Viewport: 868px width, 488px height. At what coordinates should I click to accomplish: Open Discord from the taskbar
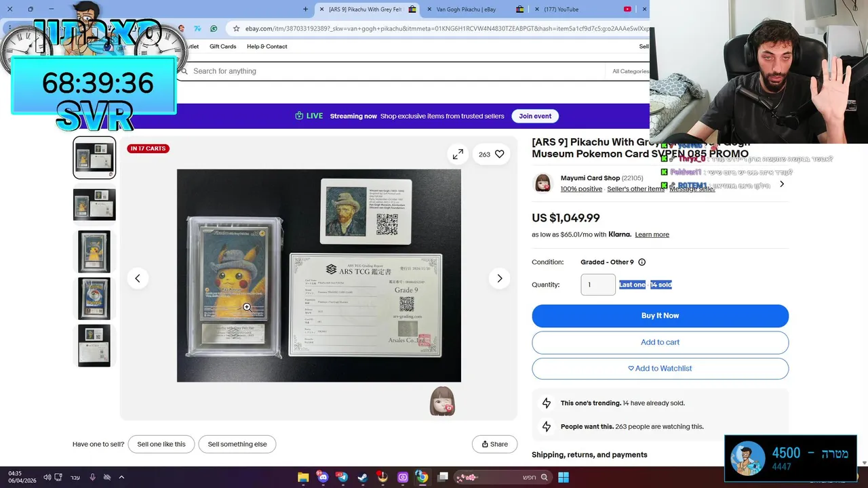click(x=323, y=477)
